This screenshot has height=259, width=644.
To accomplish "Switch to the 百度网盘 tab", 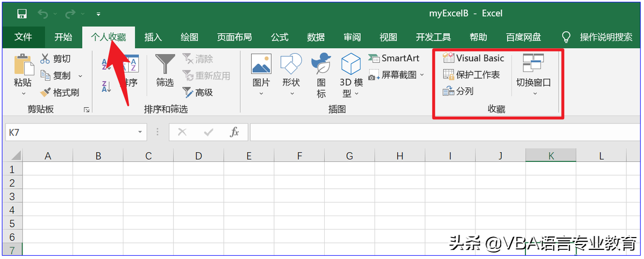I will point(523,37).
